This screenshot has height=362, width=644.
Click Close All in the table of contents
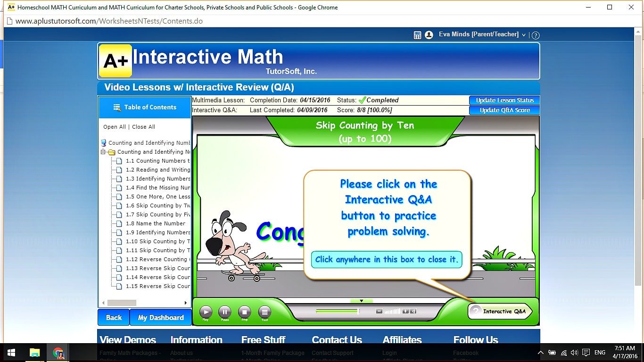click(x=143, y=127)
